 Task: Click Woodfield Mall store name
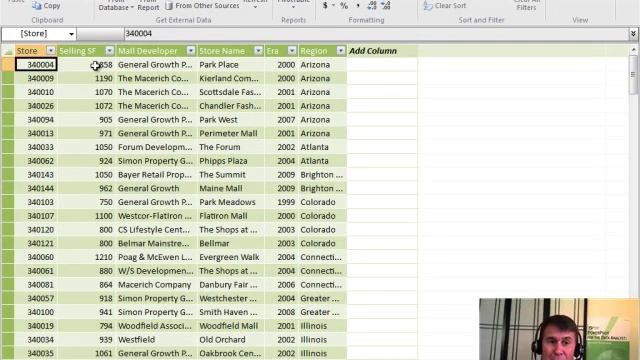[x=231, y=326]
